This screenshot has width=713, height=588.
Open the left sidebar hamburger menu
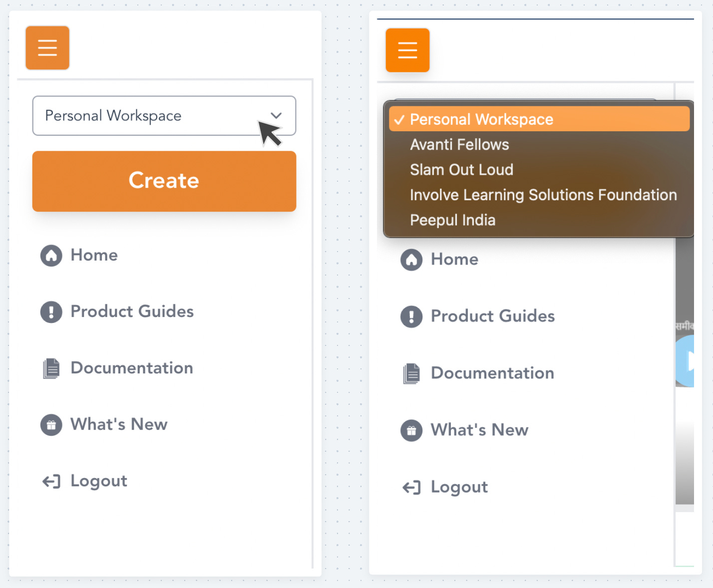click(x=47, y=47)
